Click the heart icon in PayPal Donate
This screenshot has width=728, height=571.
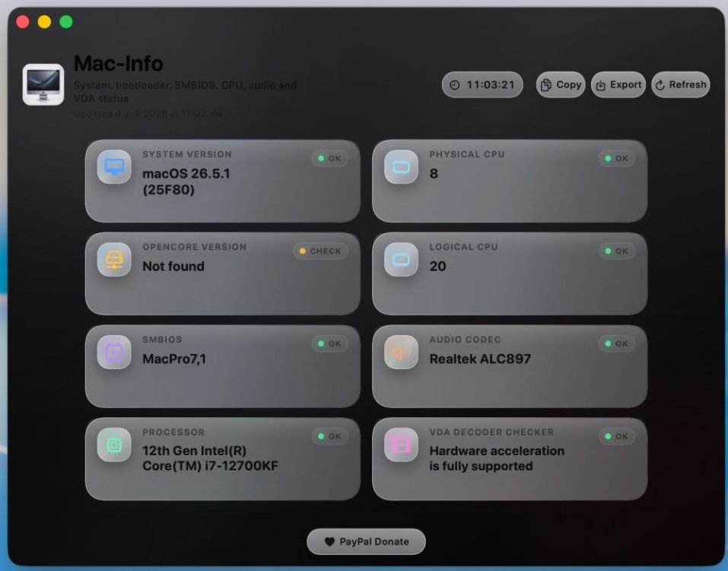329,542
